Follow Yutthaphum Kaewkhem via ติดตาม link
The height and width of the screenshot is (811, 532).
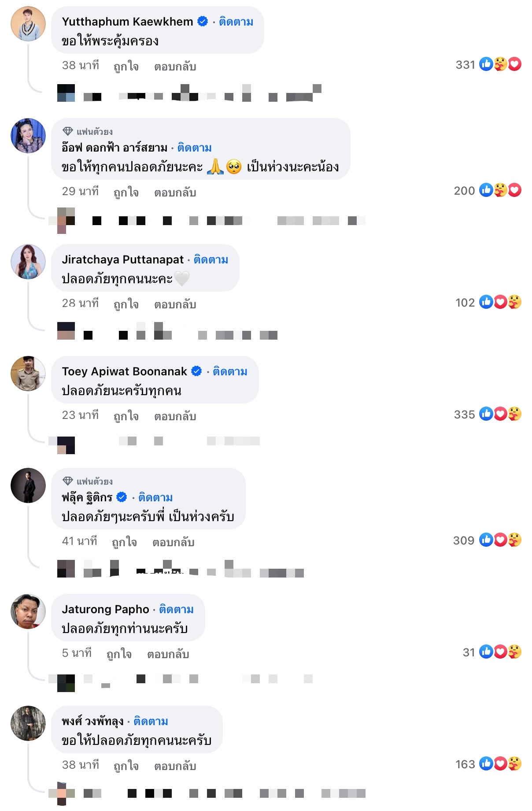[x=236, y=22]
